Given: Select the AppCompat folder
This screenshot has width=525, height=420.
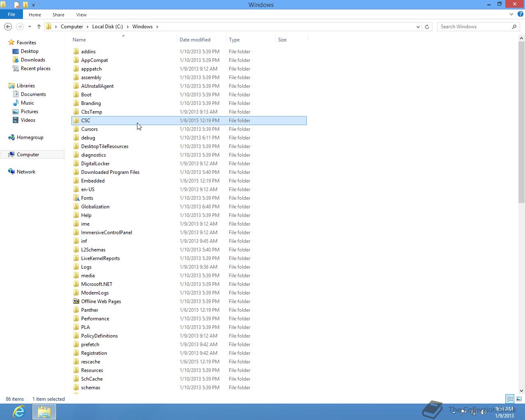Looking at the screenshot, I should coord(94,60).
